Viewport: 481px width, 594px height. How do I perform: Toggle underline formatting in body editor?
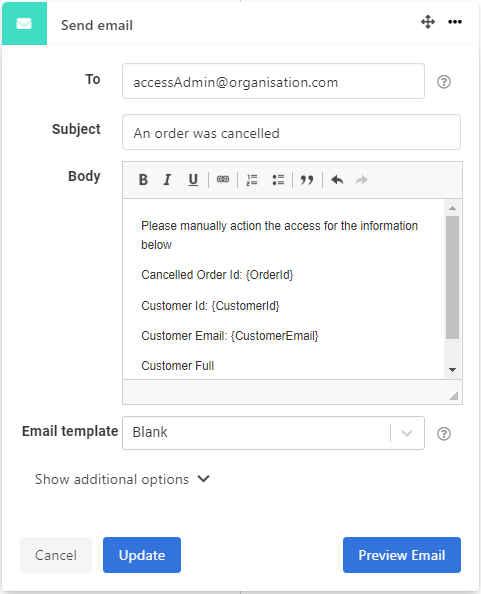pyautogui.click(x=193, y=180)
